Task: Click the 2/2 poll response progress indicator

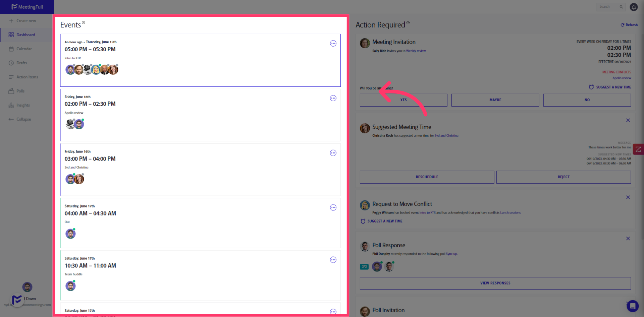Action: [364, 266]
